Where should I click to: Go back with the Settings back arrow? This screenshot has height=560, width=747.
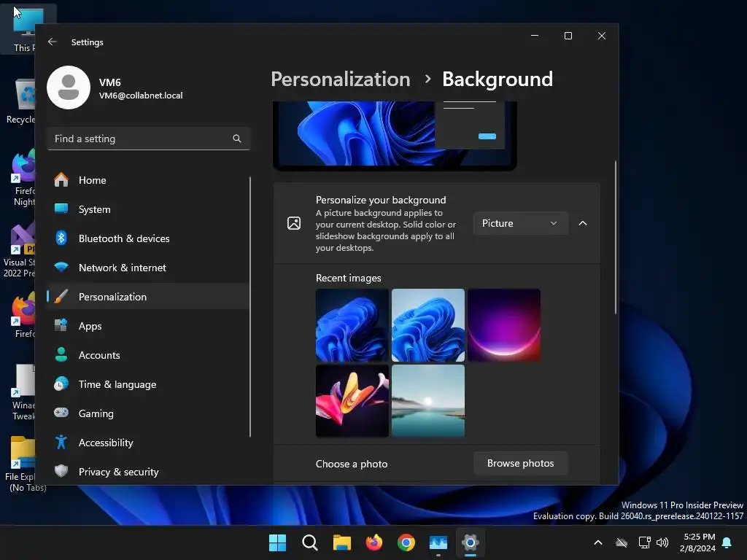[53, 42]
